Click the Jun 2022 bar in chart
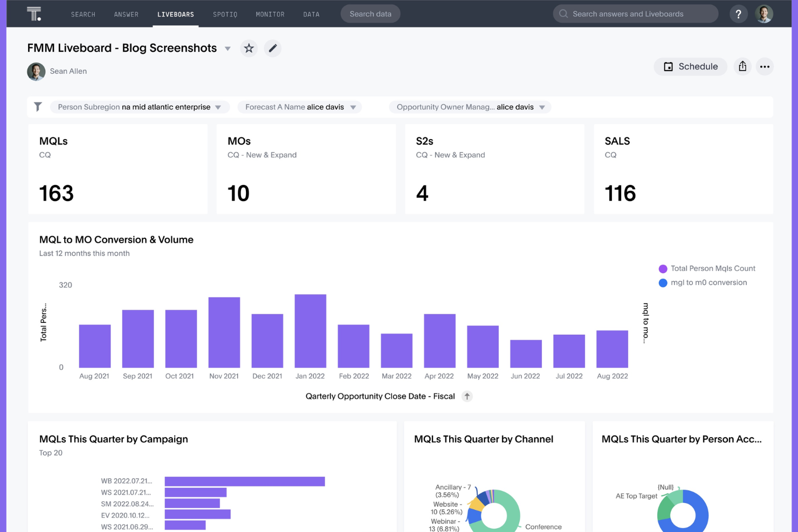Image resolution: width=798 pixels, height=532 pixels. pyautogui.click(x=526, y=354)
